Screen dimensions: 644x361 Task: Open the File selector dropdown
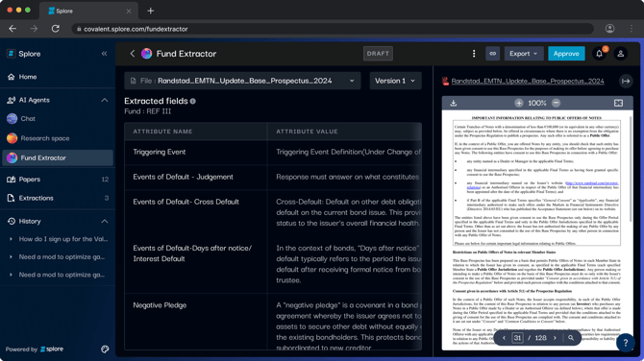[x=242, y=81]
